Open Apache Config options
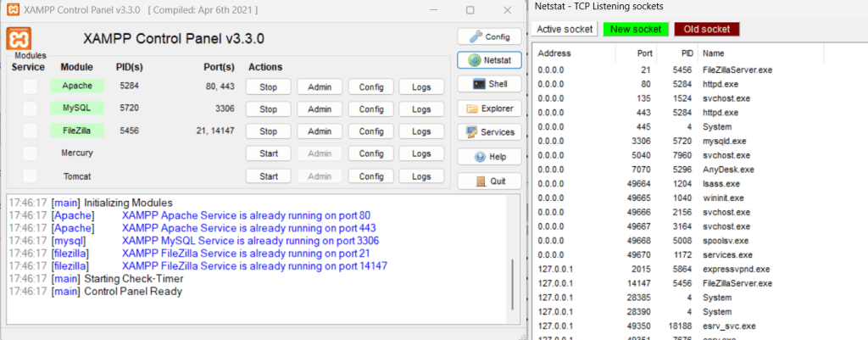 coord(371,87)
